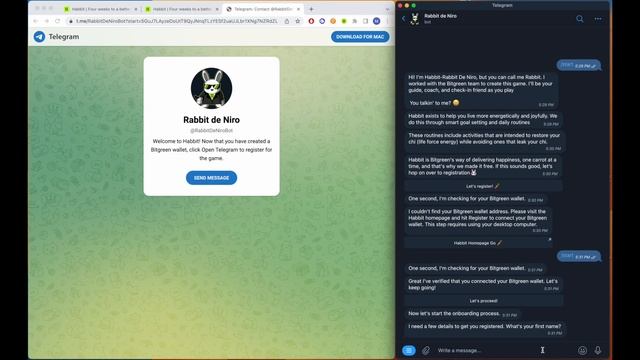Open the extensions puzzle icon
The image size is (640, 360).
[x=355, y=21]
